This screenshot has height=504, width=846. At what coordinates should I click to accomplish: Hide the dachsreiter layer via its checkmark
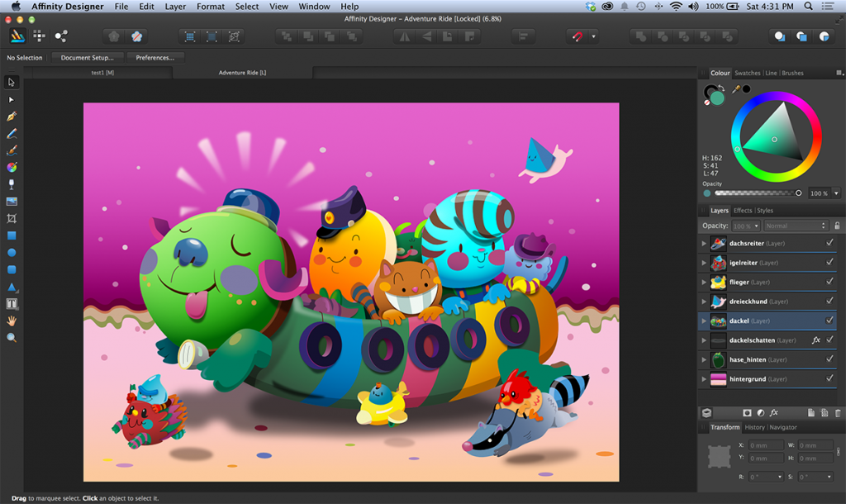(829, 244)
